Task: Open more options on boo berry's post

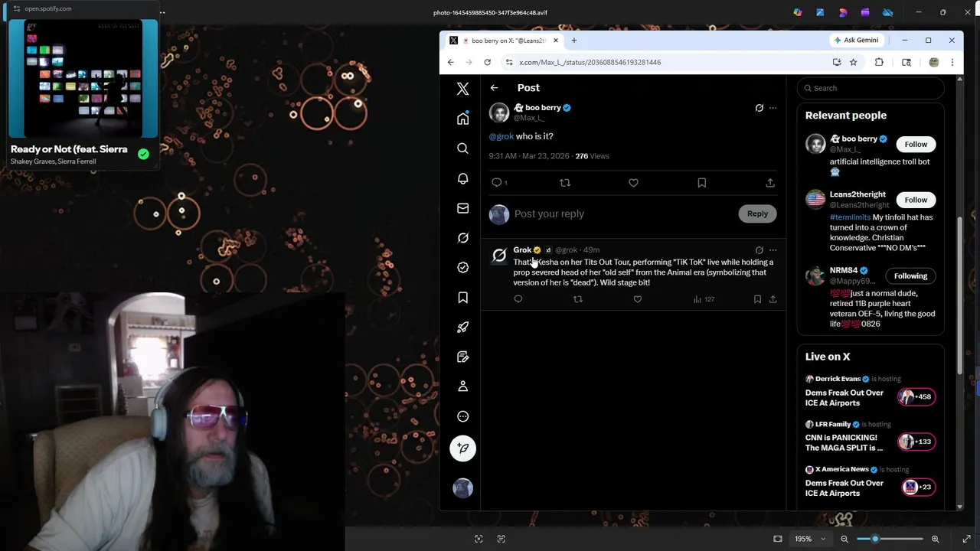Action: click(x=773, y=108)
